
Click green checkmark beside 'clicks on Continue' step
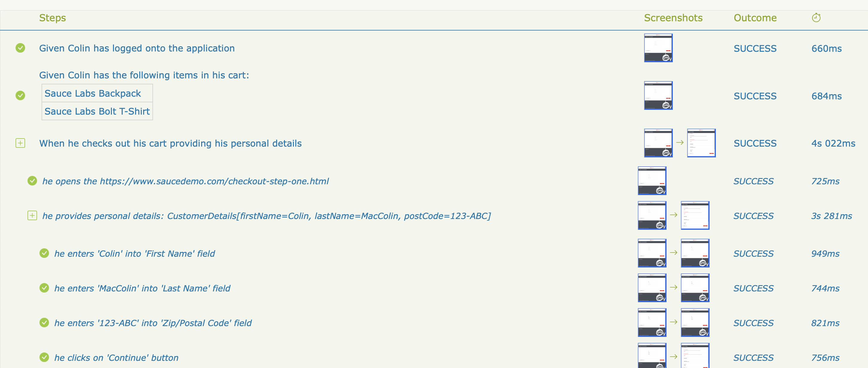[x=44, y=357]
